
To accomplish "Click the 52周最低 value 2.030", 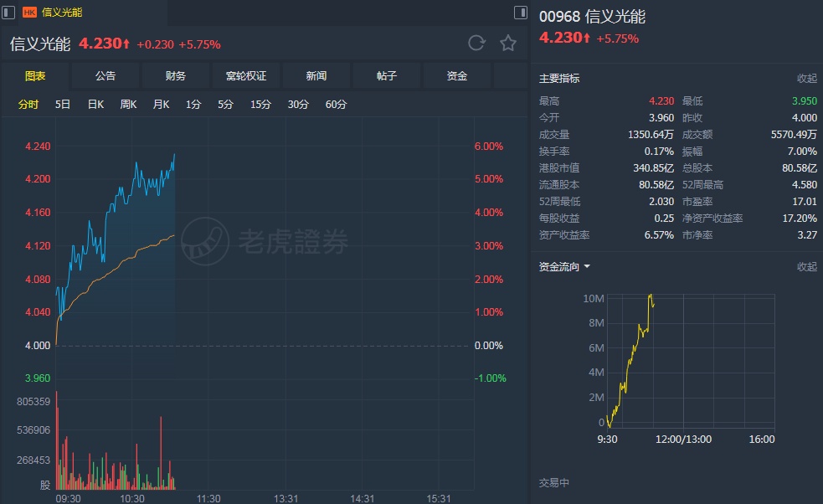I will (661, 202).
